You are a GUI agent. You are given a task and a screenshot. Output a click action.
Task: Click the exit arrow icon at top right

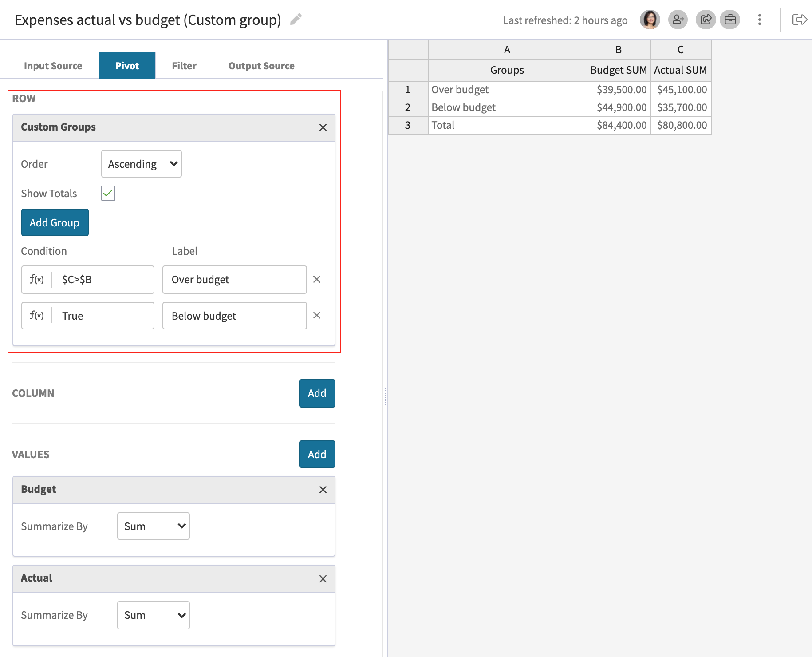[799, 20]
